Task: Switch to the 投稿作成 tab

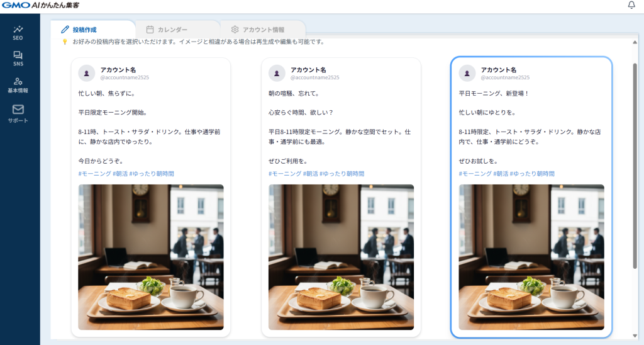Action: (79, 30)
